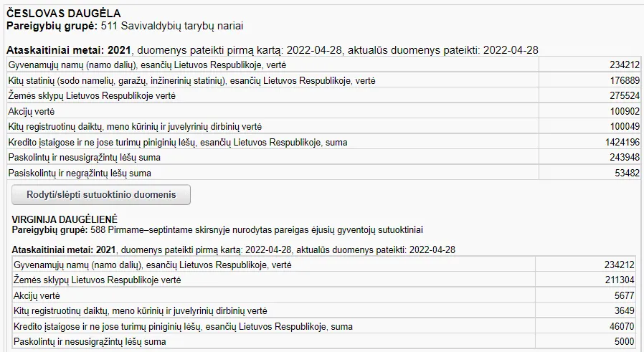Viewport: 644px width, 352px height.
Task: Click the spouse's lent funds sum 5000
Action: pyautogui.click(x=624, y=342)
